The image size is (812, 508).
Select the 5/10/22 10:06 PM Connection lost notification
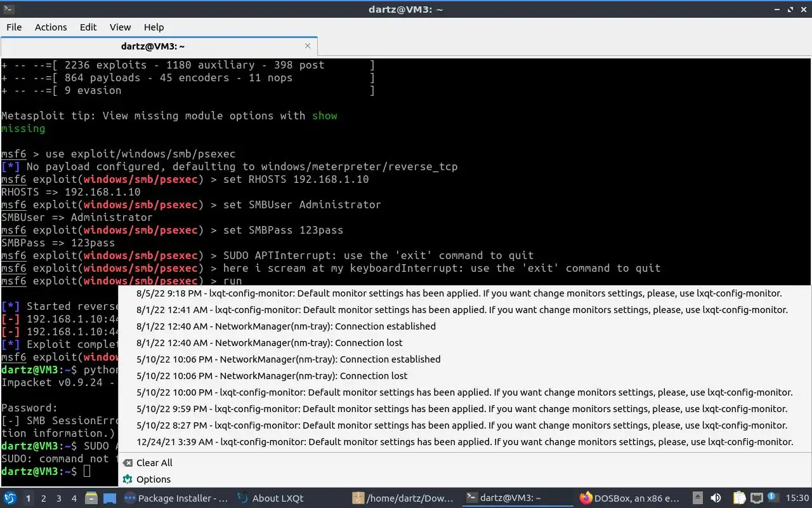coord(465,376)
